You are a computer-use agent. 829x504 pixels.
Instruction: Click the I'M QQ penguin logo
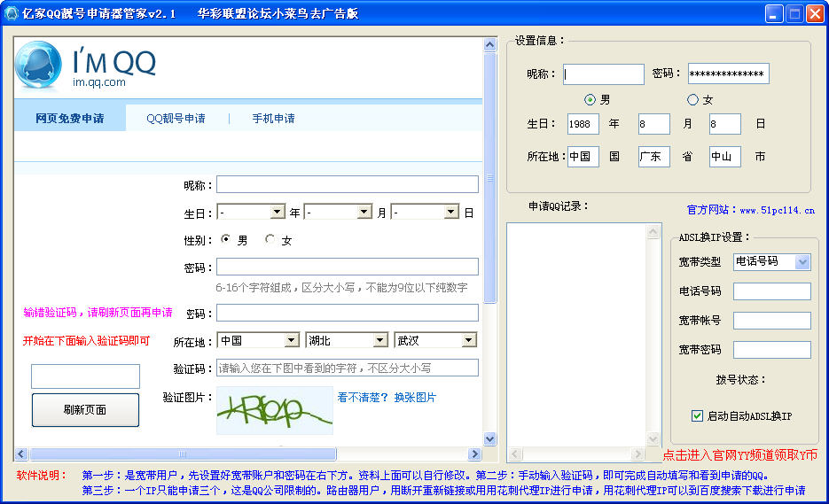[x=38, y=65]
